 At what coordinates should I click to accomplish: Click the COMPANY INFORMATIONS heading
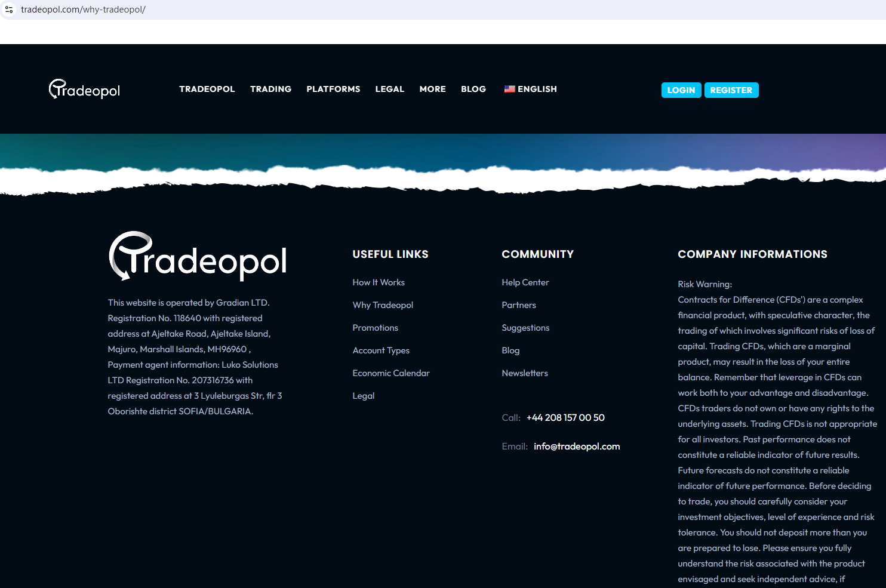click(752, 254)
